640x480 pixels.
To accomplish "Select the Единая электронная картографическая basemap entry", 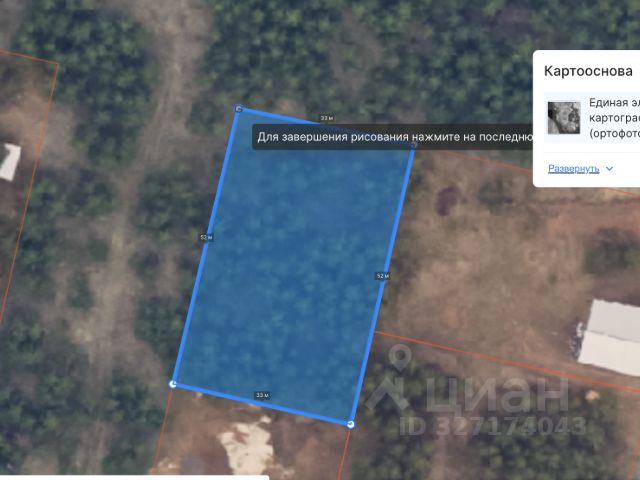I will coord(592,118).
